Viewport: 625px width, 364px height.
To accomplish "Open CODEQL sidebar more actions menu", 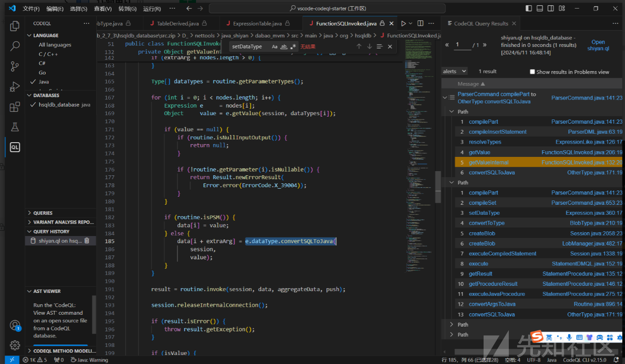I will pyautogui.click(x=86, y=23).
